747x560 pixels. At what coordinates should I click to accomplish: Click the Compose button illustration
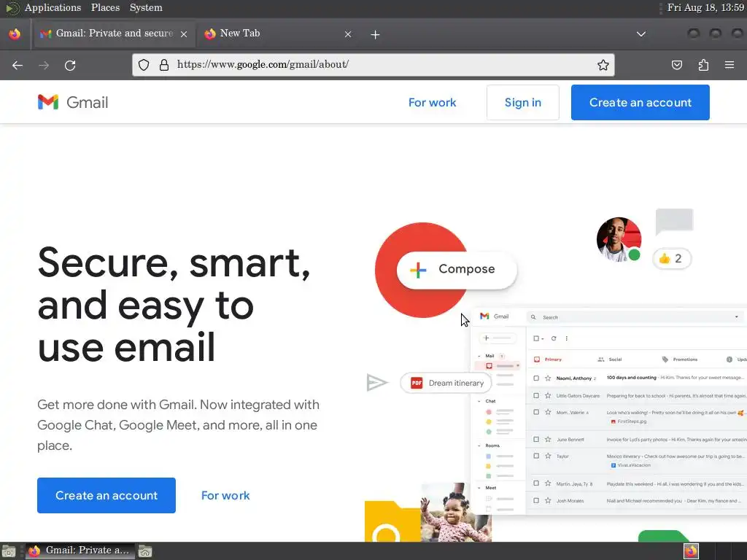click(x=457, y=270)
